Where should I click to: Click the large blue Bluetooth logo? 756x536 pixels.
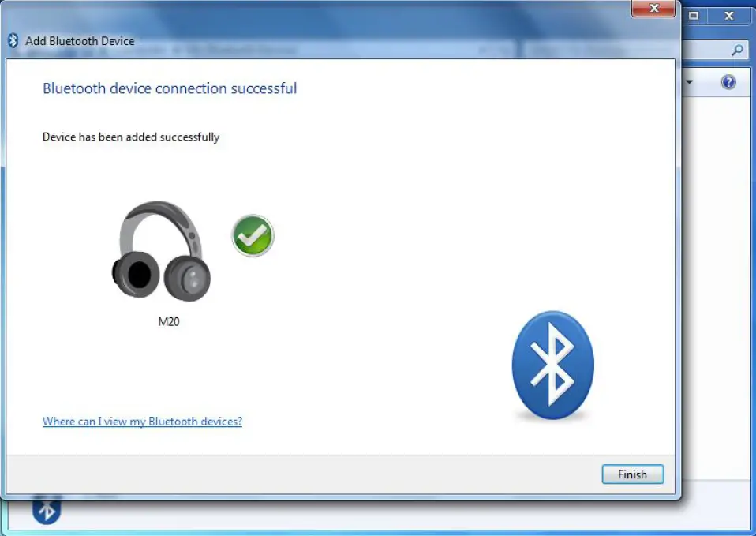[553, 365]
